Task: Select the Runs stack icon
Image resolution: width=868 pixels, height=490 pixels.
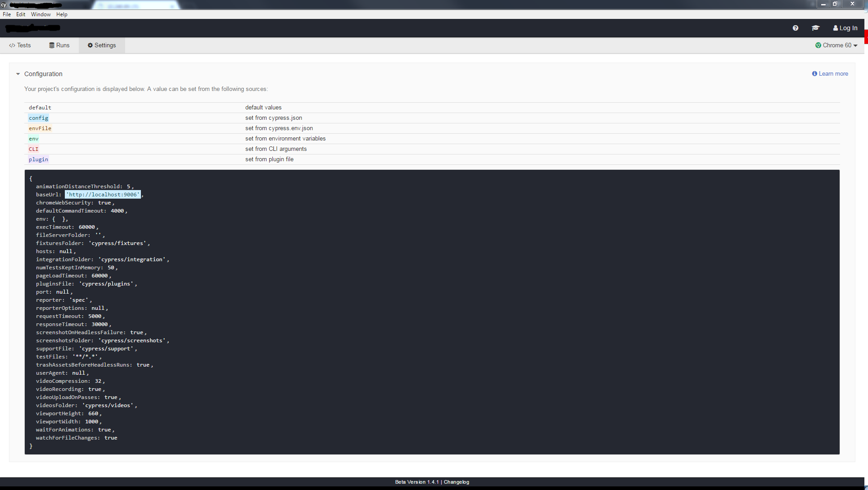Action: [x=52, y=45]
